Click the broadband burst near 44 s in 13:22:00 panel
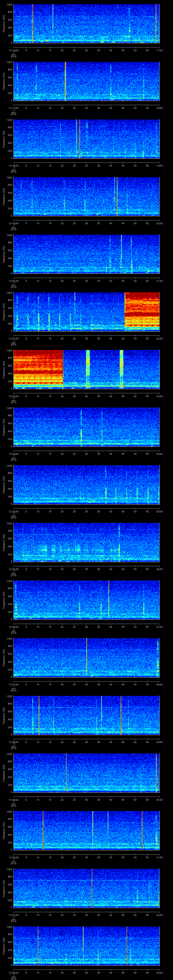Image resolution: width=173 pixels, height=980 pixels. (x=122, y=369)
